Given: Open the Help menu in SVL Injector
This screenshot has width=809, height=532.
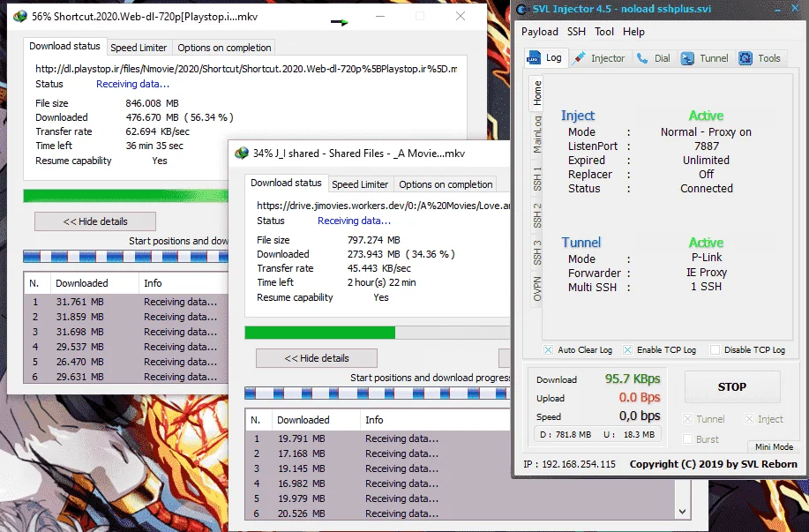Looking at the screenshot, I should click(633, 32).
